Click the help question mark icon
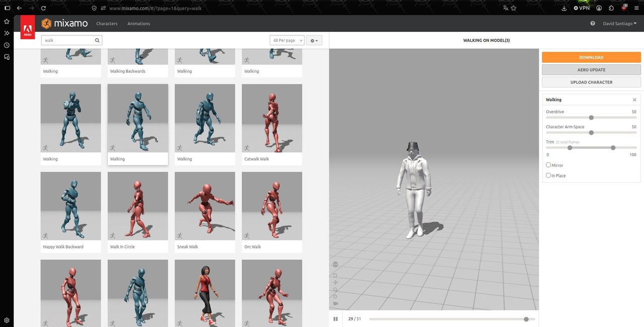The width and height of the screenshot is (644, 327). (x=592, y=24)
